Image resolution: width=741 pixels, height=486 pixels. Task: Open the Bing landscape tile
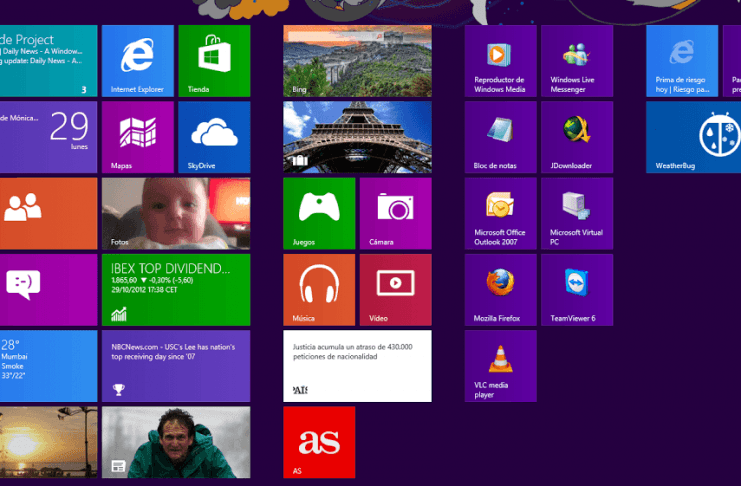[x=357, y=61]
